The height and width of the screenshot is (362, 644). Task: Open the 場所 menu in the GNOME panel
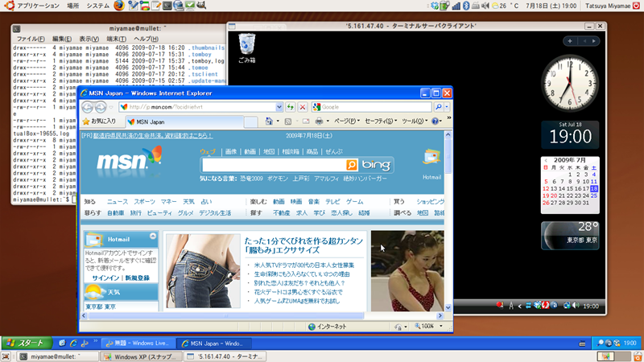click(x=72, y=6)
